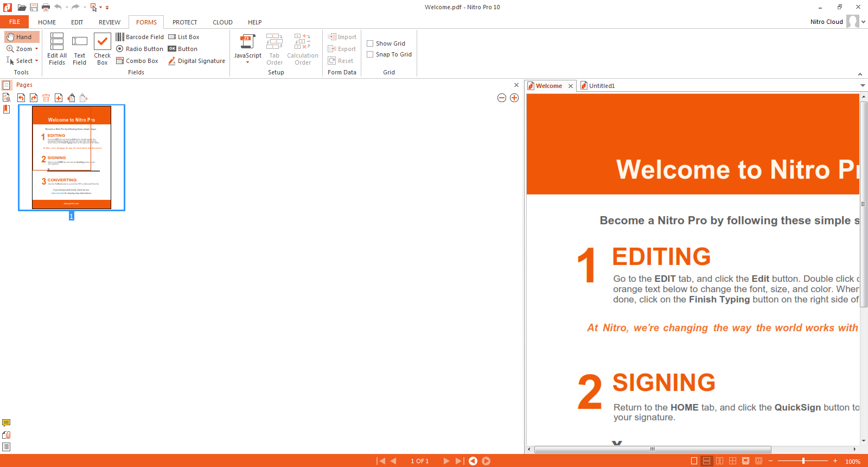Click the zoom slider handle in status bar
This screenshot has height=467, width=868.
pos(803,461)
